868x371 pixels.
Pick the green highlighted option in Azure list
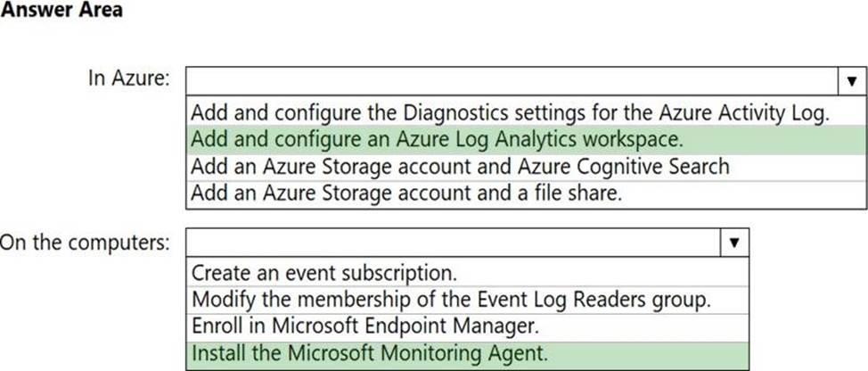(526, 139)
